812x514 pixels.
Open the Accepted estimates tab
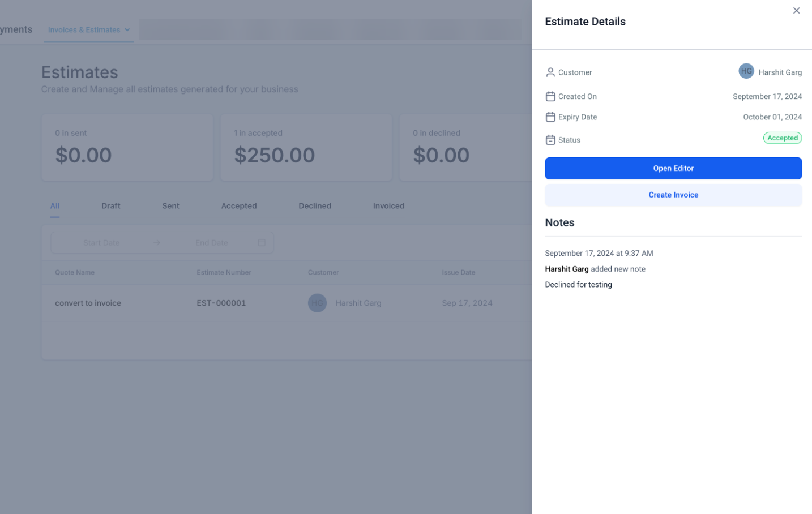[239, 206]
